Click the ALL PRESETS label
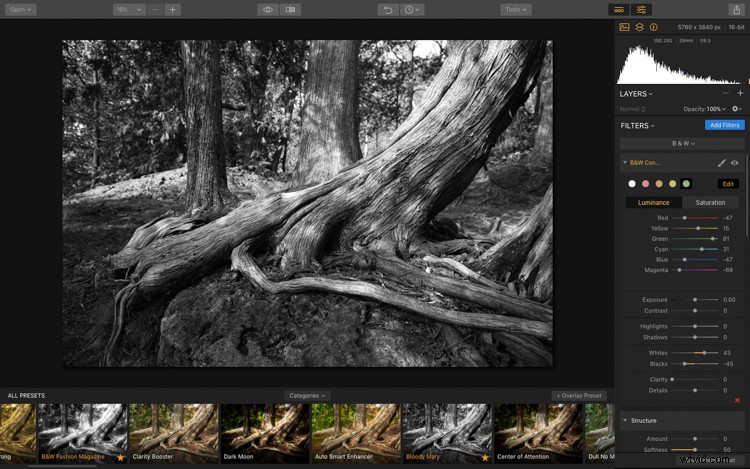The image size is (750, 469). coord(26,396)
